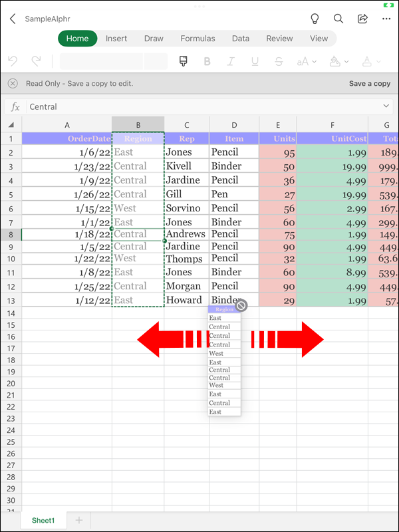Click cell containing Howard
Screen dimensions: 399x532
pos(187,300)
